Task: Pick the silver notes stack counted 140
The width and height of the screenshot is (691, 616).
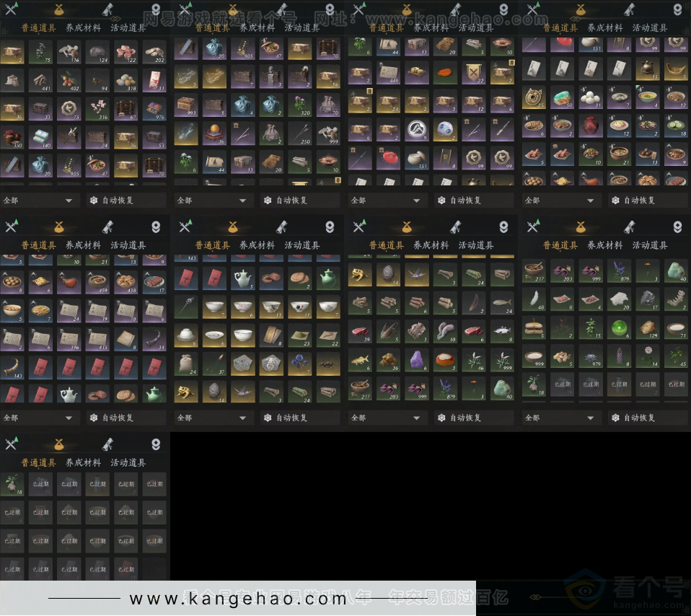Action: [x=40, y=138]
